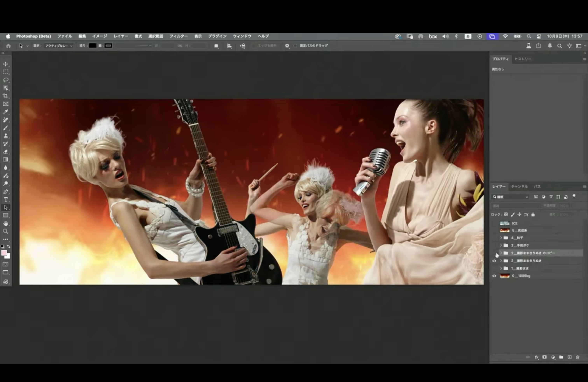Activate the Zoom tool in toolbar
Viewport: 588px width, 382px height.
pos(6,231)
